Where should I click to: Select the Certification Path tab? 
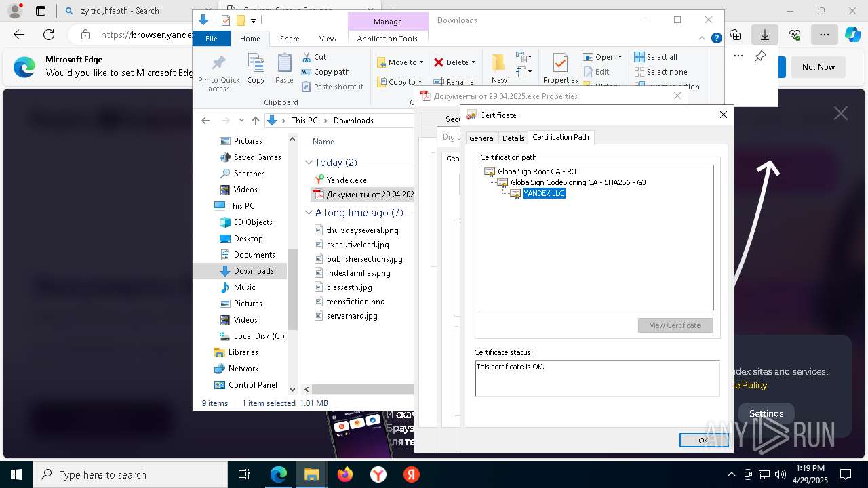click(x=561, y=137)
